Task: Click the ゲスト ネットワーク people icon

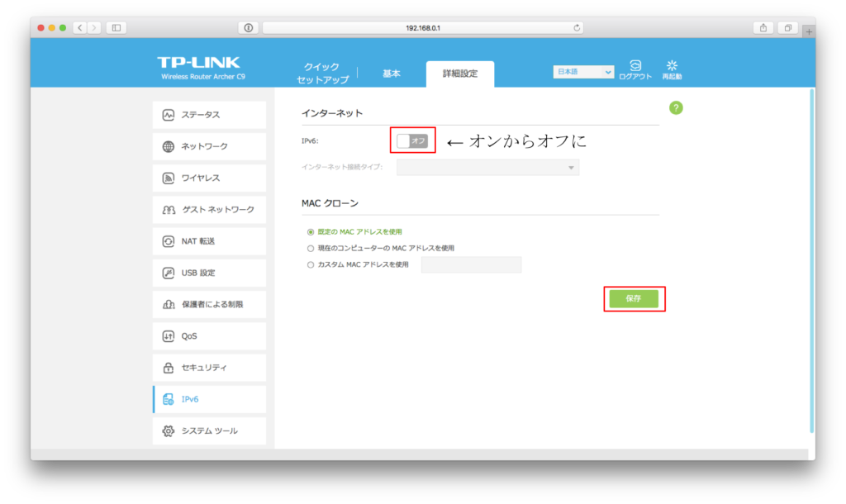Action: pyautogui.click(x=169, y=210)
